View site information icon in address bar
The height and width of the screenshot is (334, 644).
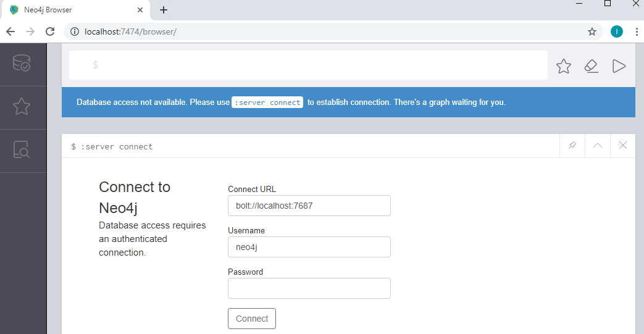tap(74, 31)
